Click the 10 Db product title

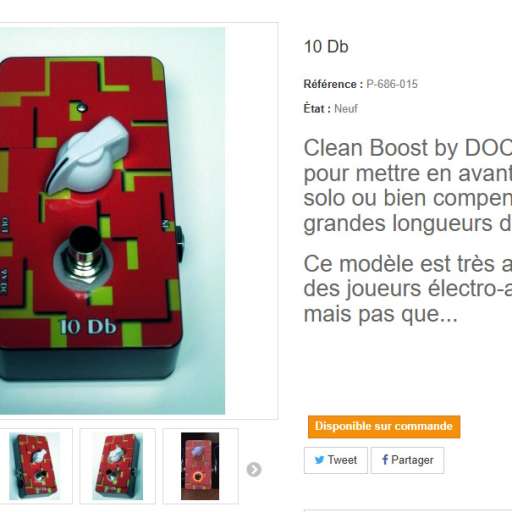click(x=326, y=47)
